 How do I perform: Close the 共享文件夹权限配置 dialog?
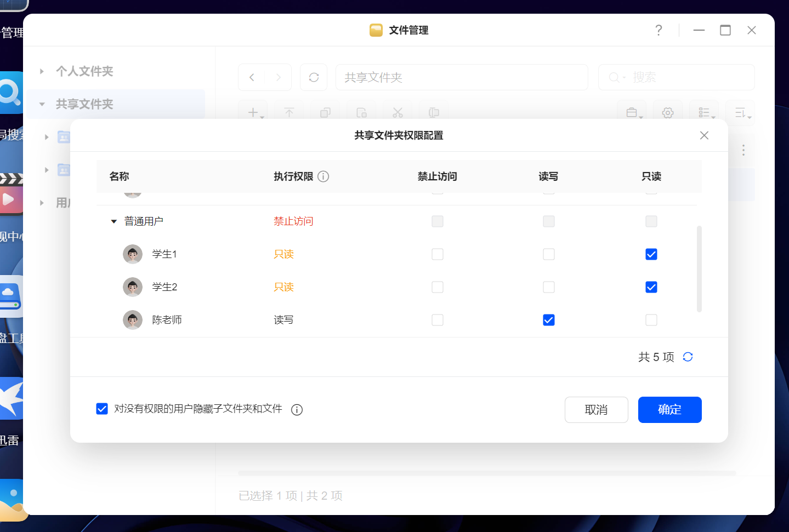(x=704, y=135)
